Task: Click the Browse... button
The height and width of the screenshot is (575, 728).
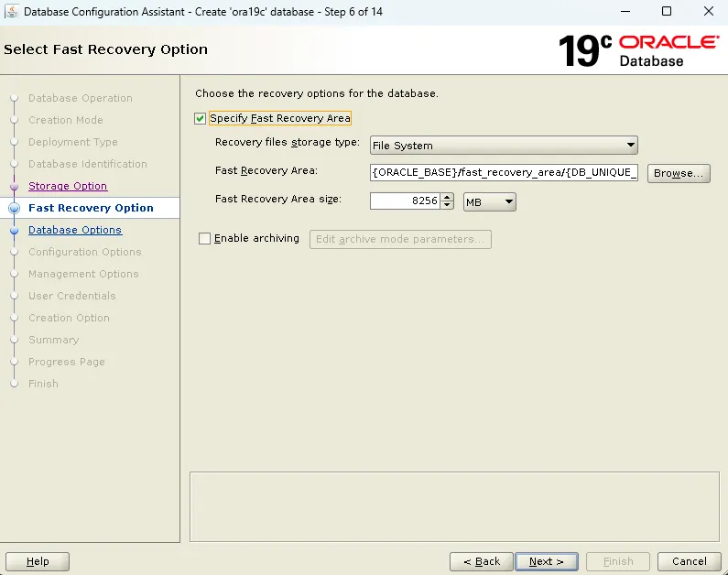Action: (679, 173)
